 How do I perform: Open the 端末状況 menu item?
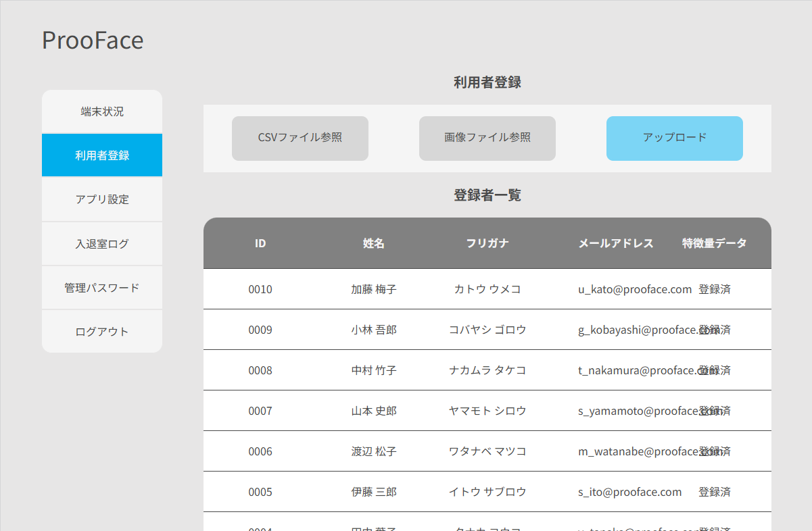click(102, 111)
